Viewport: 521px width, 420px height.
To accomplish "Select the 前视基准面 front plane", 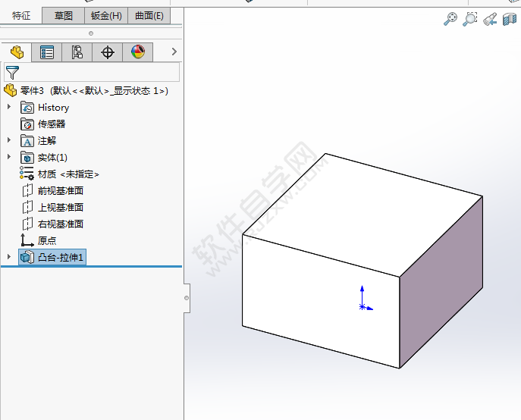I will tap(61, 190).
